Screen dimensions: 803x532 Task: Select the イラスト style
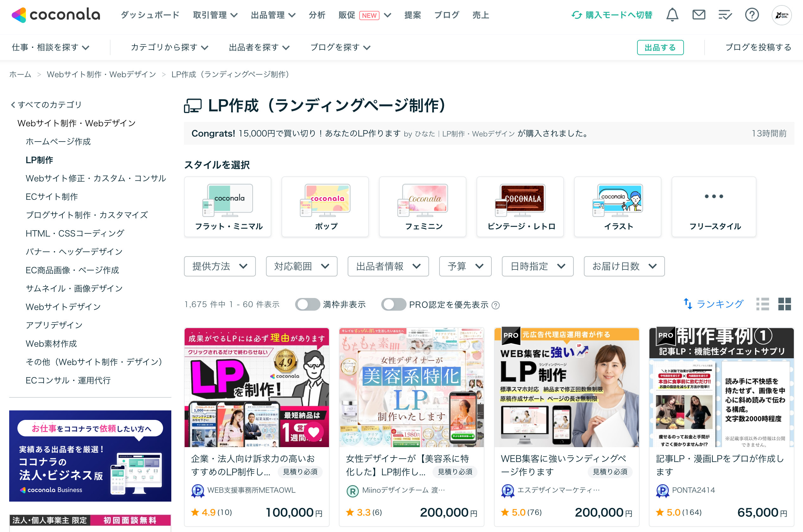coord(618,206)
